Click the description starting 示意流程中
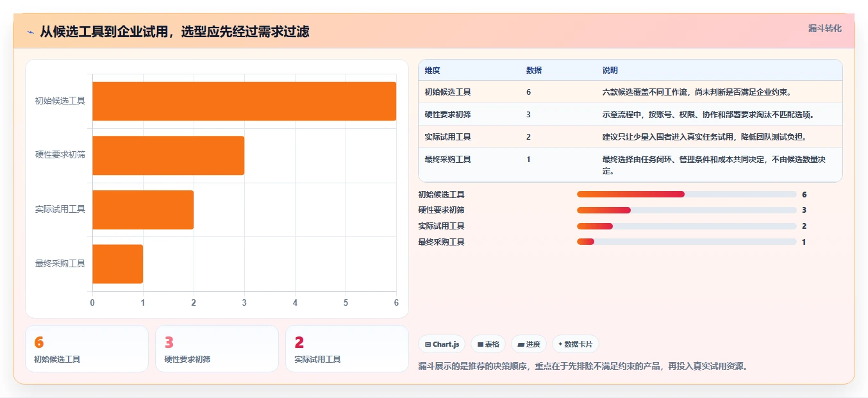Image resolution: width=868 pixels, height=398 pixels. 709,115
